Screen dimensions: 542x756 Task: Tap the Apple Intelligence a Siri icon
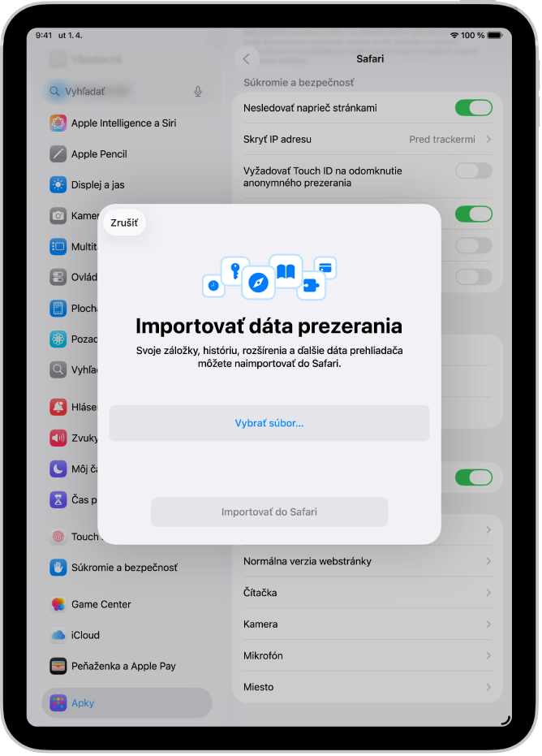[x=58, y=123]
